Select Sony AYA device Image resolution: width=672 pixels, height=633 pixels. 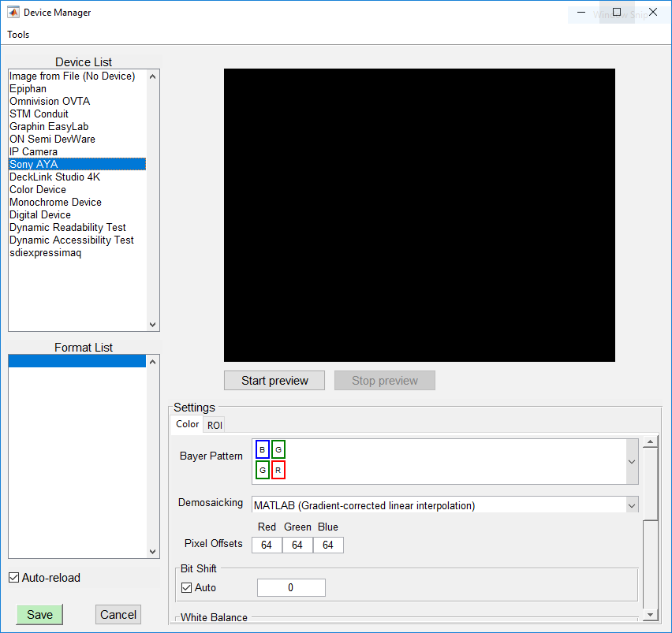pos(77,165)
